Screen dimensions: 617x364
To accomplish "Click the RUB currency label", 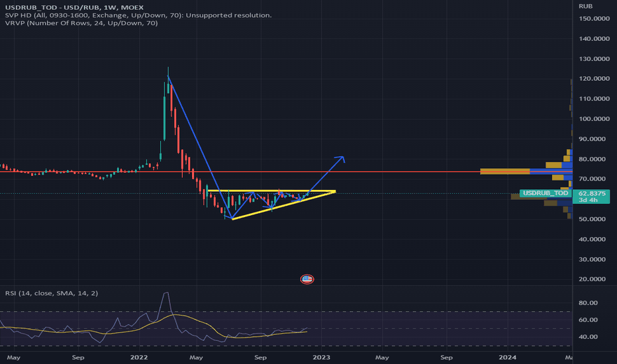I will 585,7.
